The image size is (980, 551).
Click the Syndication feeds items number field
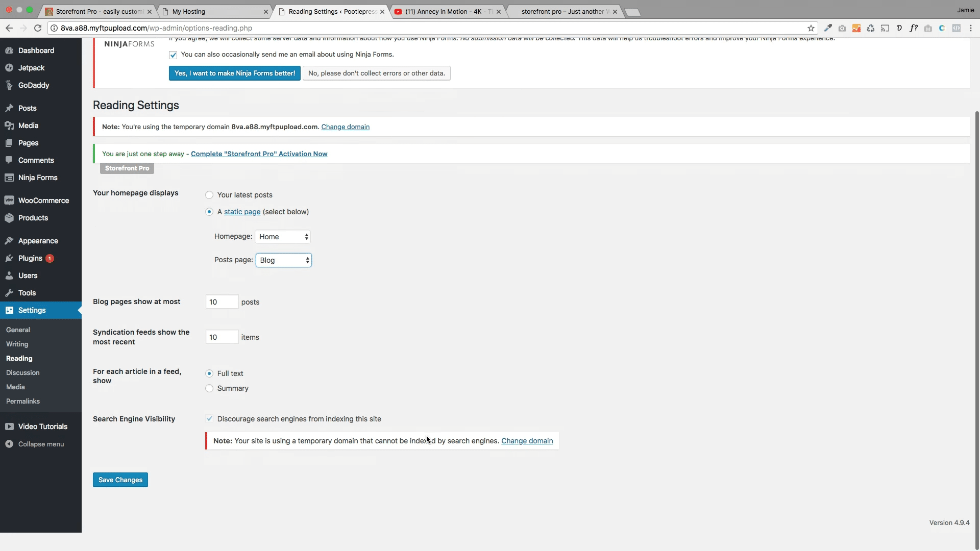click(222, 337)
